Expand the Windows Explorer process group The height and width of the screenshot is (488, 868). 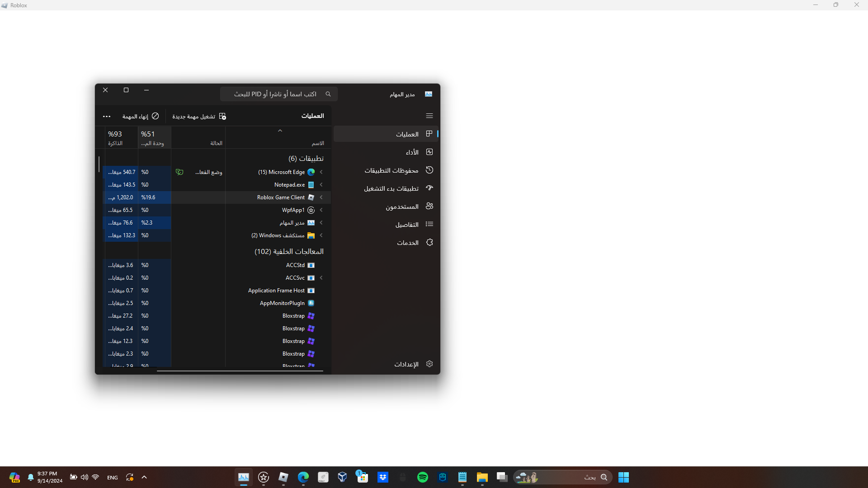point(321,235)
